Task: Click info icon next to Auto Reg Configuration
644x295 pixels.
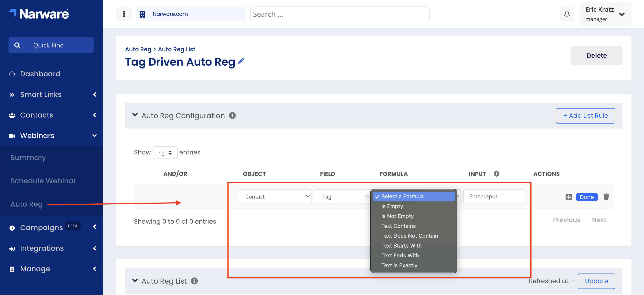Action: click(x=232, y=115)
